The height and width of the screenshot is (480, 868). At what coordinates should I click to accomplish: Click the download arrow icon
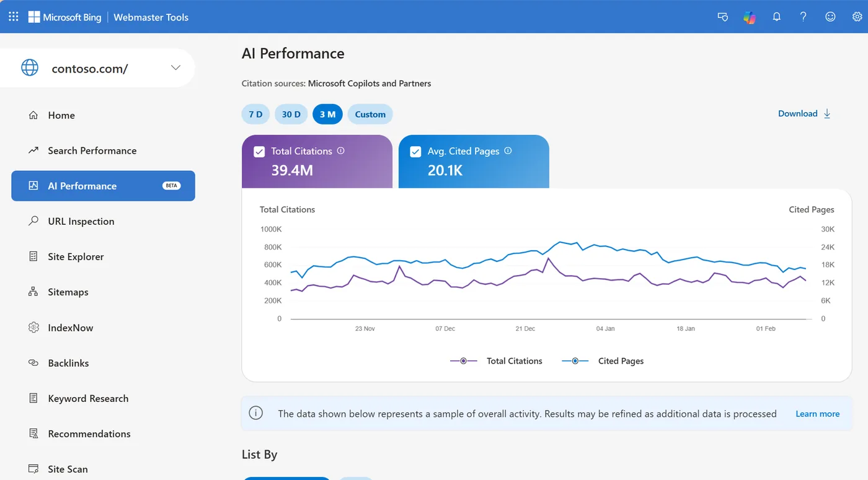point(827,113)
